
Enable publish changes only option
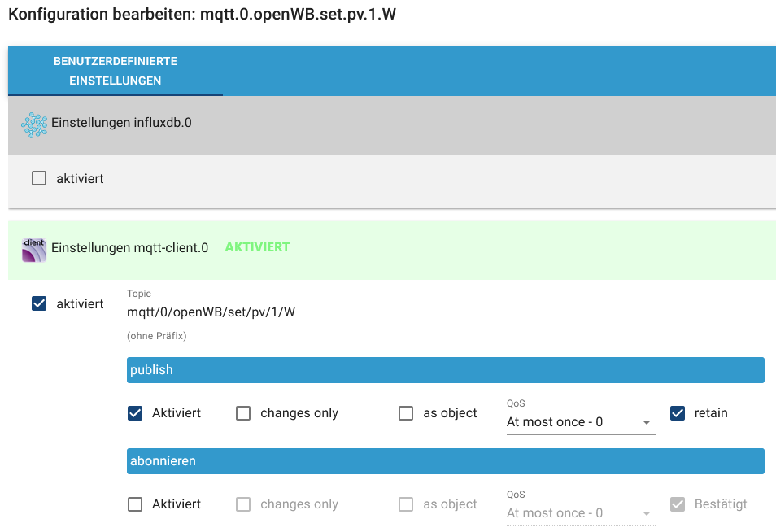[x=243, y=413]
